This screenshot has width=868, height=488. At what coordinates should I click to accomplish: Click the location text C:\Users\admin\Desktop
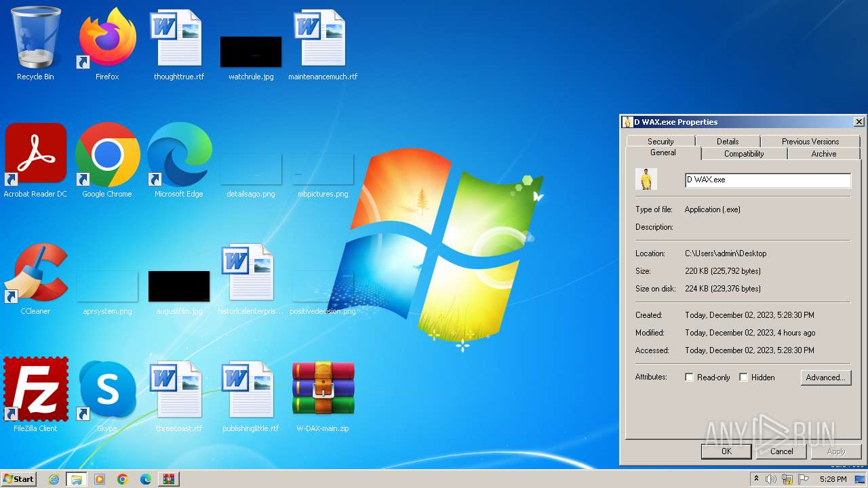tap(726, 253)
